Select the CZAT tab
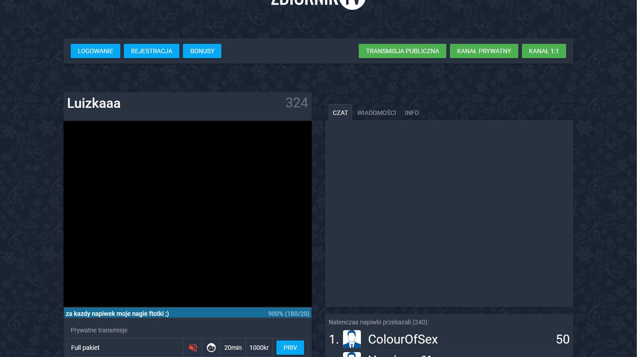 tap(340, 113)
